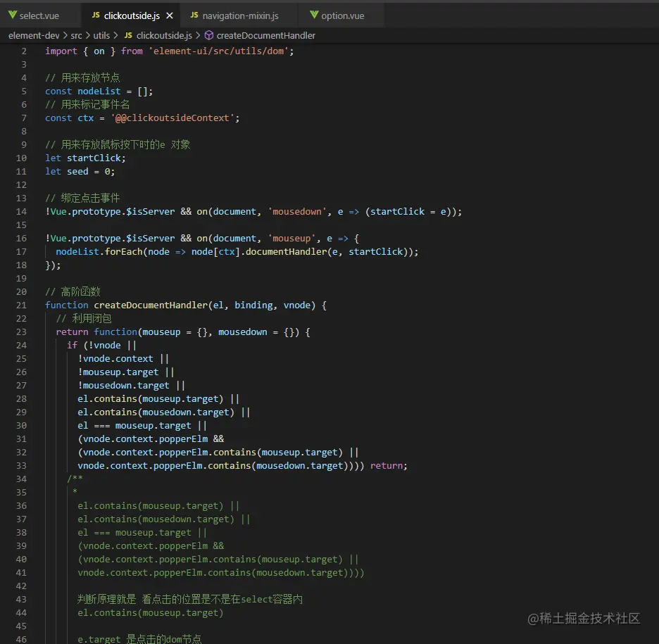Screen dimensions: 659x644
Task: Click '!vnode.context' on line 25
Action: pos(115,359)
